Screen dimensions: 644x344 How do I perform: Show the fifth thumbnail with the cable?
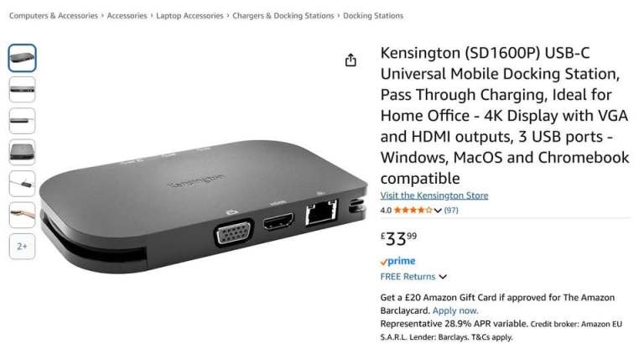[x=22, y=183]
